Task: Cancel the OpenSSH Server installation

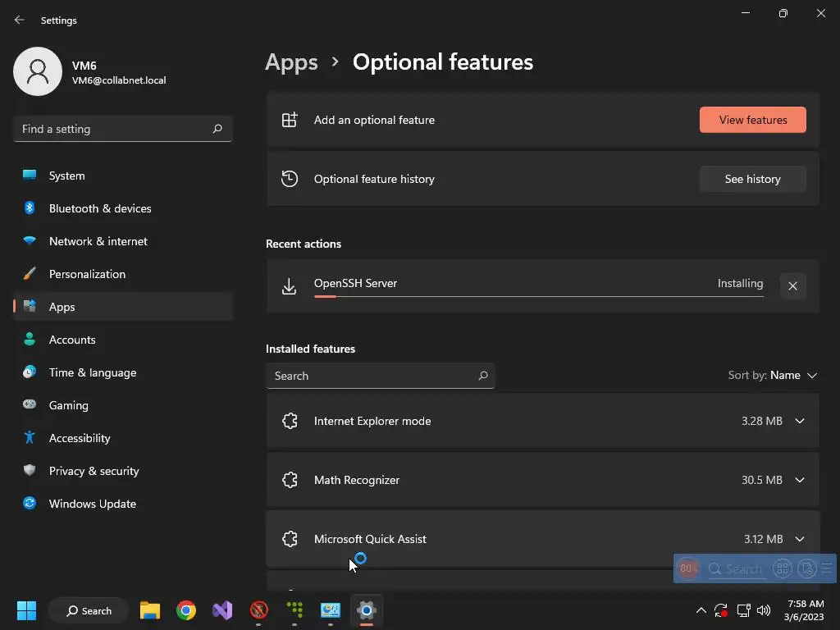Action: pyautogui.click(x=792, y=286)
